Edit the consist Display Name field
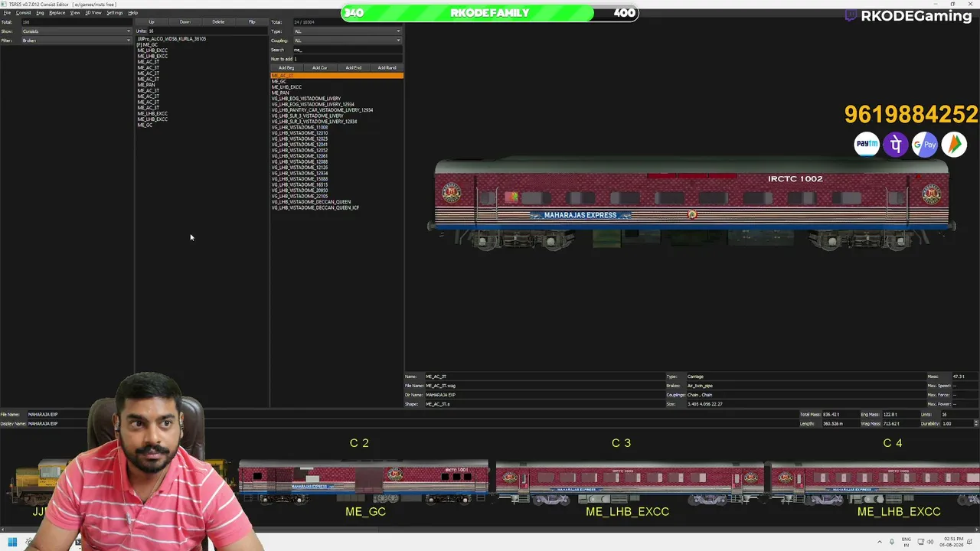 tap(412, 423)
